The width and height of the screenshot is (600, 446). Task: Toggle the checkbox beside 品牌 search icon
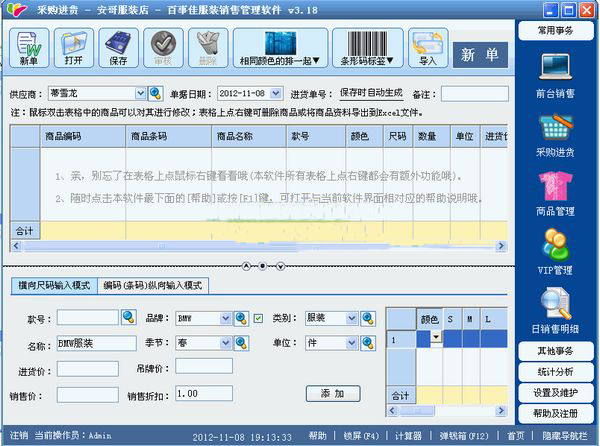click(x=258, y=318)
